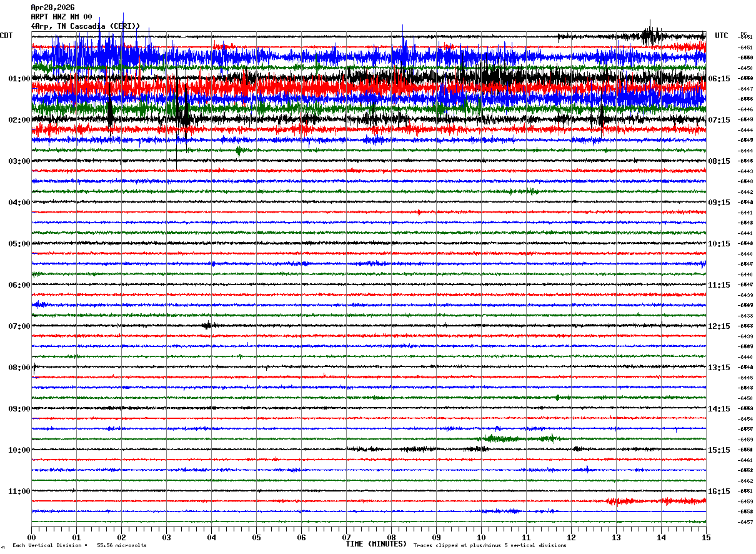Click the "09:00" CDT hour label
This screenshot has height=554, width=756.
19,409
